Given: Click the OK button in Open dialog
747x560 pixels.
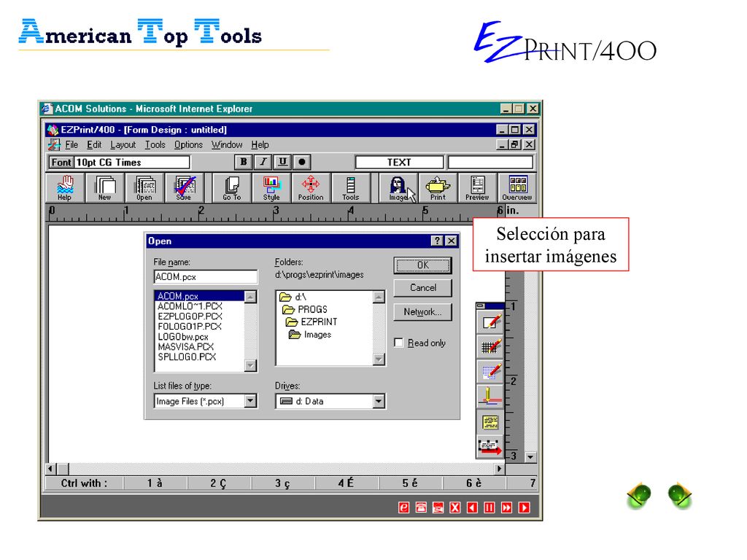Looking at the screenshot, I should pos(423,265).
